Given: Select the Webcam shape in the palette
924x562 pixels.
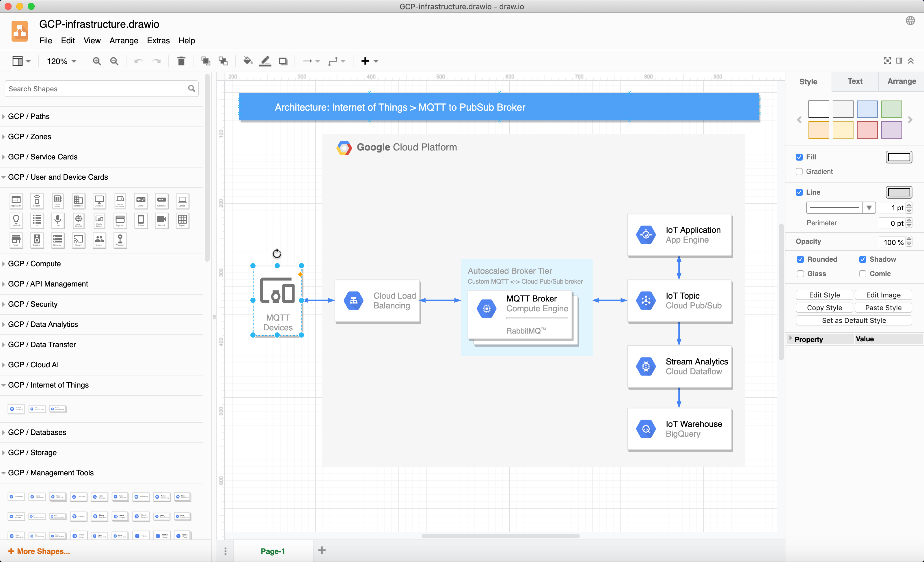Looking at the screenshot, I should pos(120,241).
